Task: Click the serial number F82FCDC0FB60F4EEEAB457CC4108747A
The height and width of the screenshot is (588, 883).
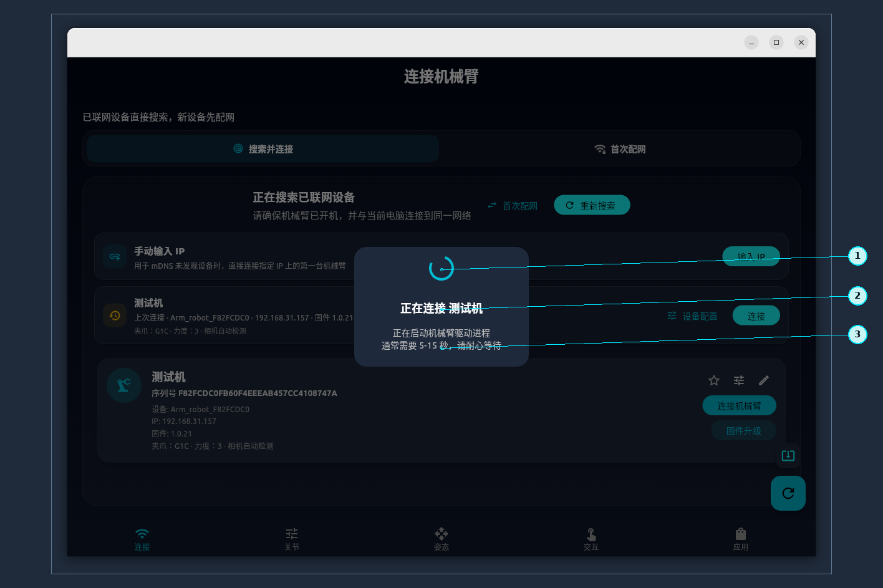Action: (258, 393)
